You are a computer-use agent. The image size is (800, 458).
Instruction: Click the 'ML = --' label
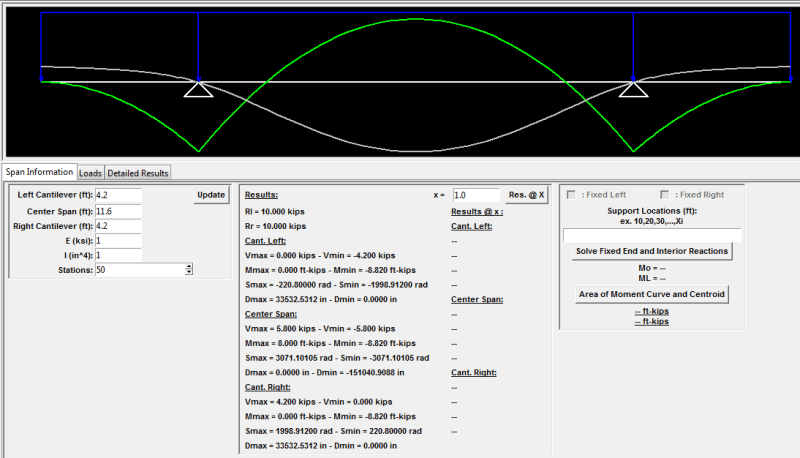pos(652,278)
